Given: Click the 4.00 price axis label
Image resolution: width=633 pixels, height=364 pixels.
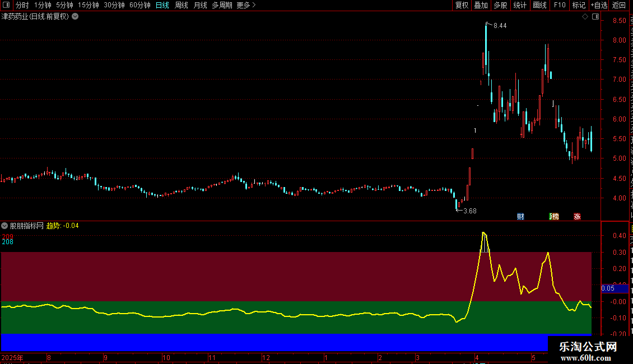Looking at the screenshot, I should tap(619, 198).
